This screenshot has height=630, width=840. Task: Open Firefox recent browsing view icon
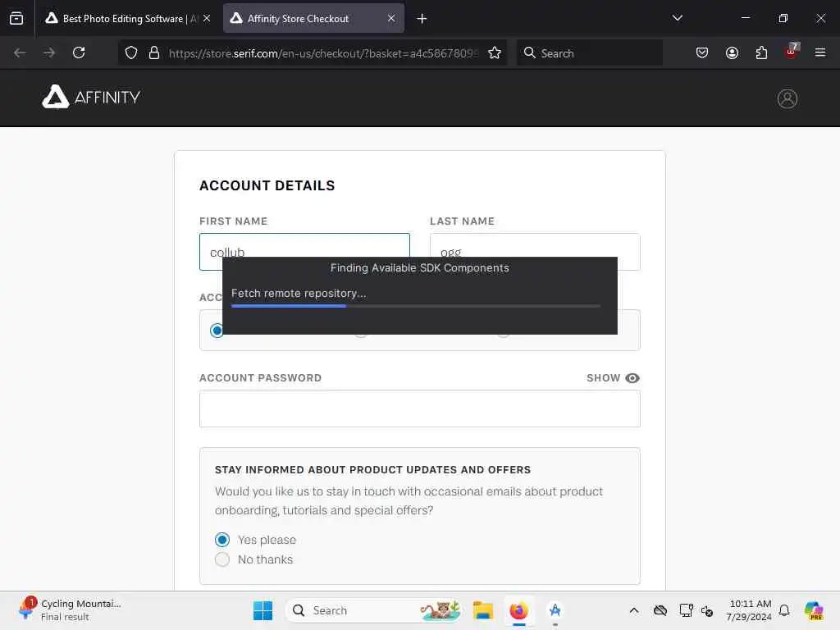(x=16, y=18)
